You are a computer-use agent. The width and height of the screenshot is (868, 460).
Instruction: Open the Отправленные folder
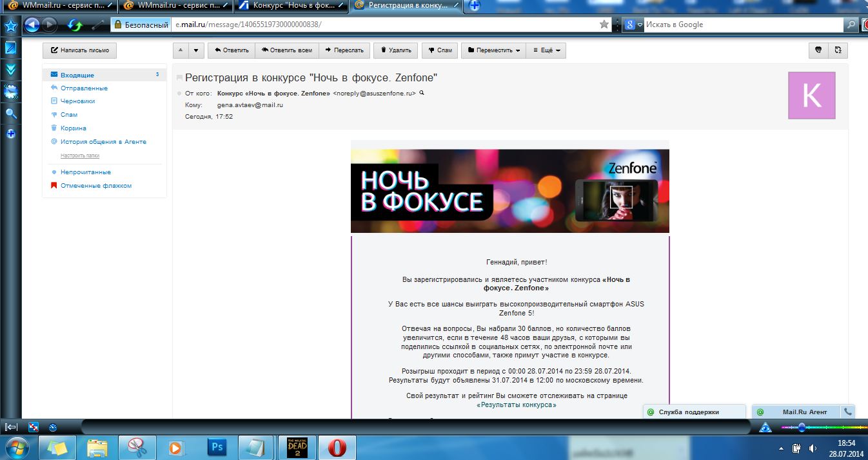click(84, 88)
